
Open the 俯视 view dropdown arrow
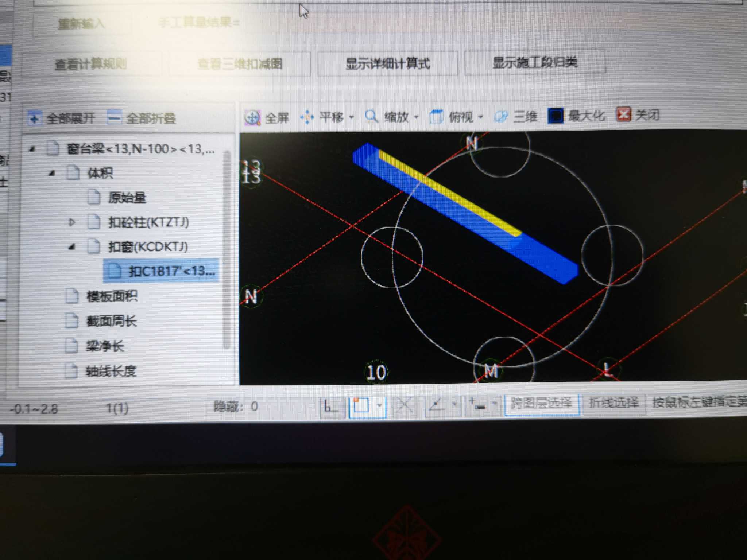click(x=481, y=117)
